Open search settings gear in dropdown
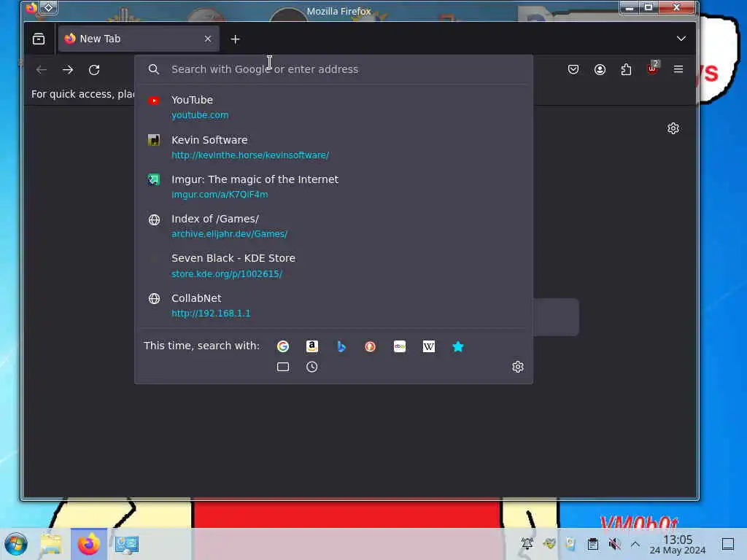The height and width of the screenshot is (560, 747). pos(518,367)
